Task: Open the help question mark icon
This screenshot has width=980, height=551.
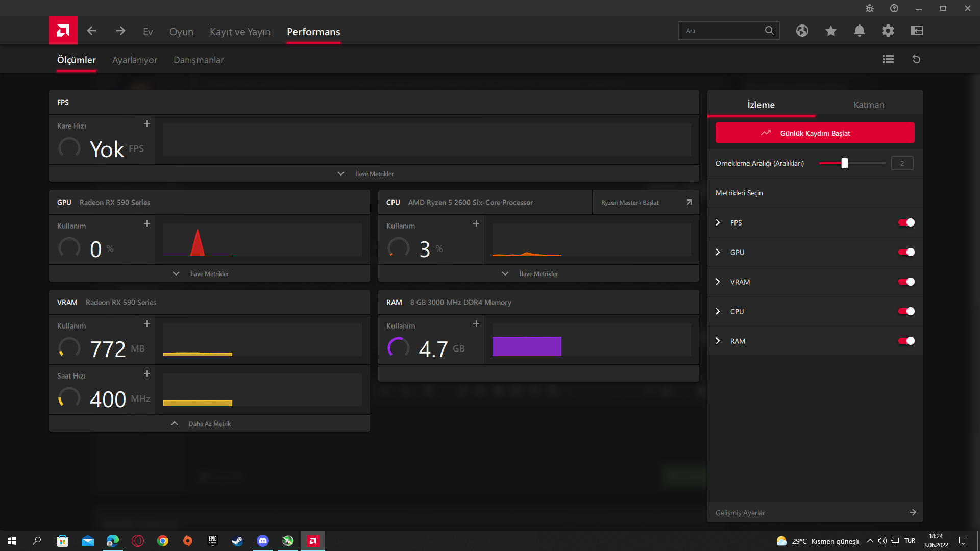Action: (894, 8)
